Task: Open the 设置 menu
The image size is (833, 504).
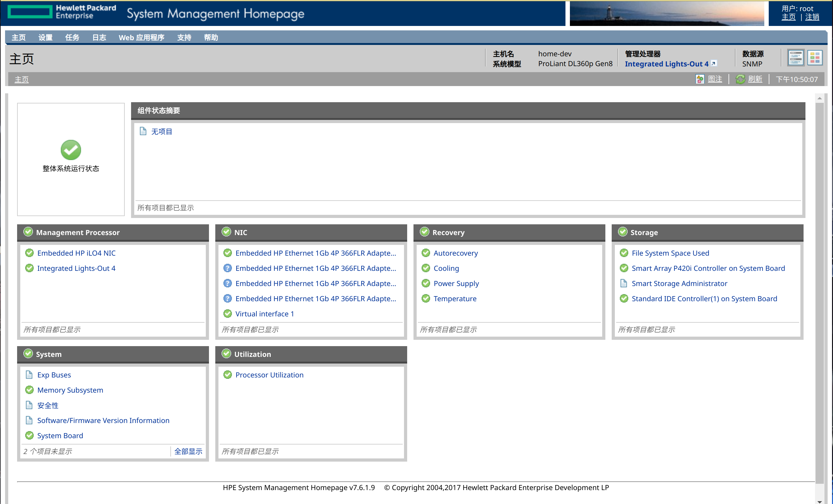Action: [x=45, y=38]
